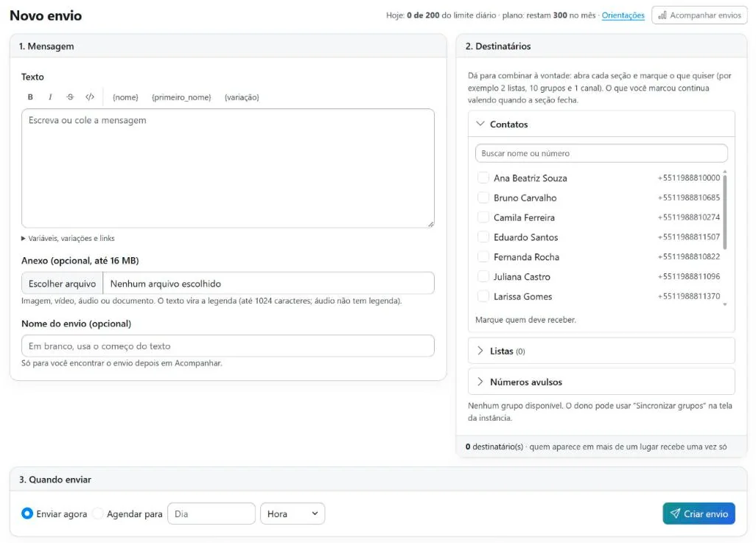Check the Eduardo Santos contact

[483, 237]
